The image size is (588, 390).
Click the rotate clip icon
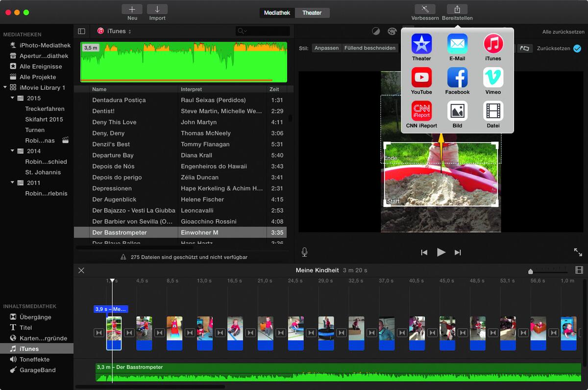[x=525, y=49]
